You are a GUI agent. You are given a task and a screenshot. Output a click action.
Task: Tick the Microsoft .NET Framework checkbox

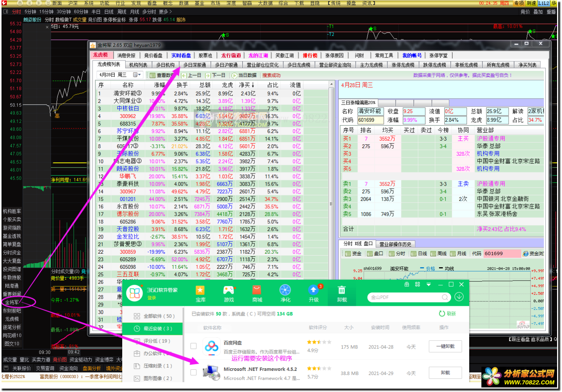pos(193,372)
